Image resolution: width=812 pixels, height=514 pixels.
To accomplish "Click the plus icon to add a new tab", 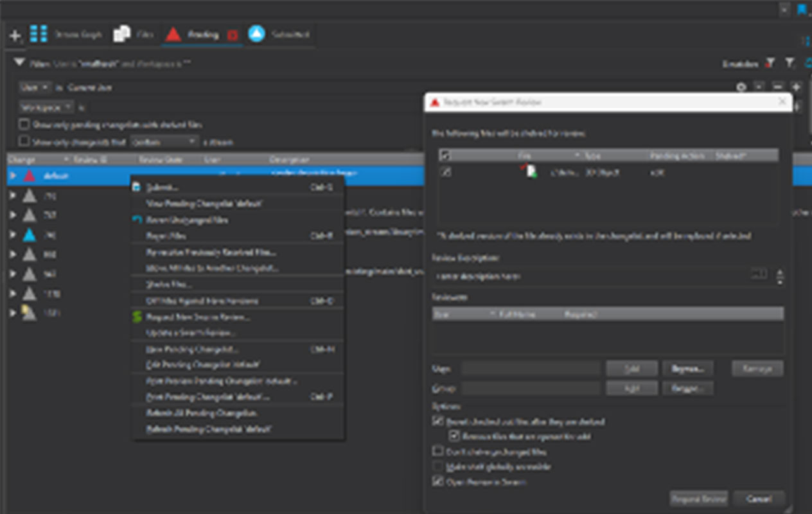I will pos(15,36).
